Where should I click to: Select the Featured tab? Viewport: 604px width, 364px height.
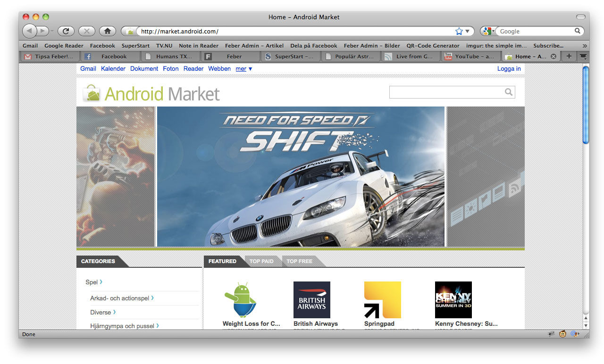(222, 261)
